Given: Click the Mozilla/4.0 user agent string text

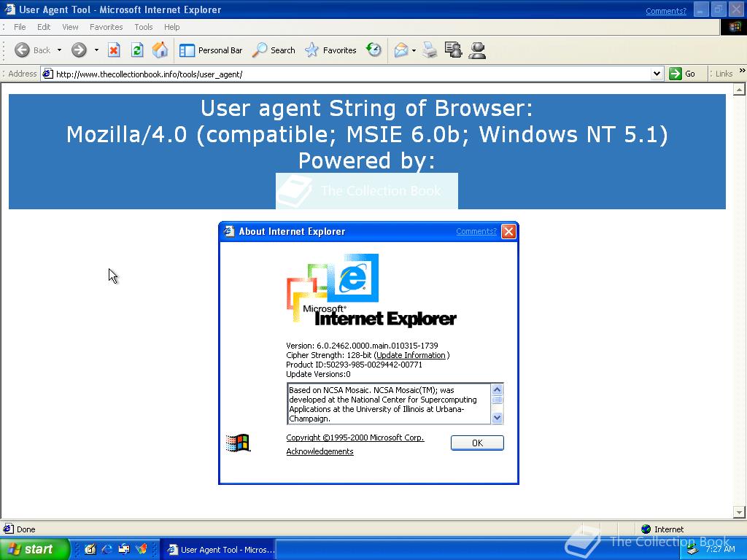Looking at the screenshot, I should click(367, 134).
